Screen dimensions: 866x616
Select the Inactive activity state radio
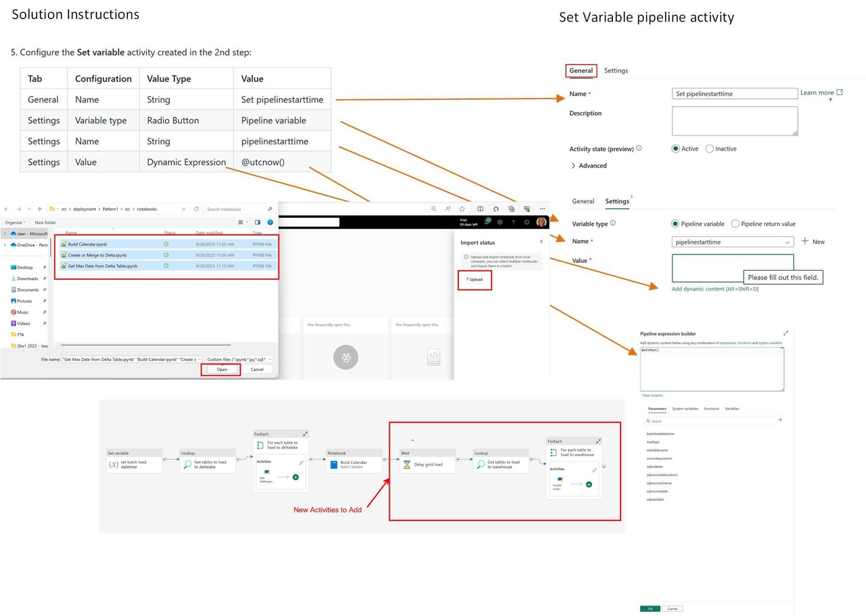710,149
